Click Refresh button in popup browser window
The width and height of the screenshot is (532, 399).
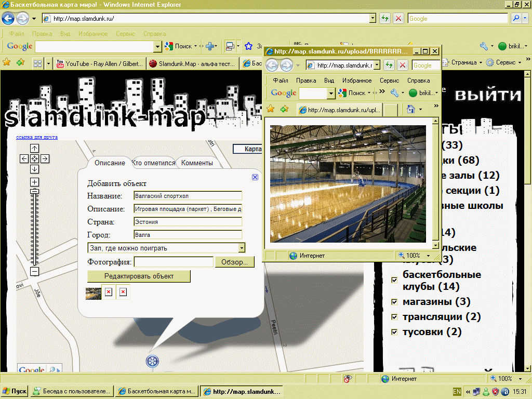388,65
